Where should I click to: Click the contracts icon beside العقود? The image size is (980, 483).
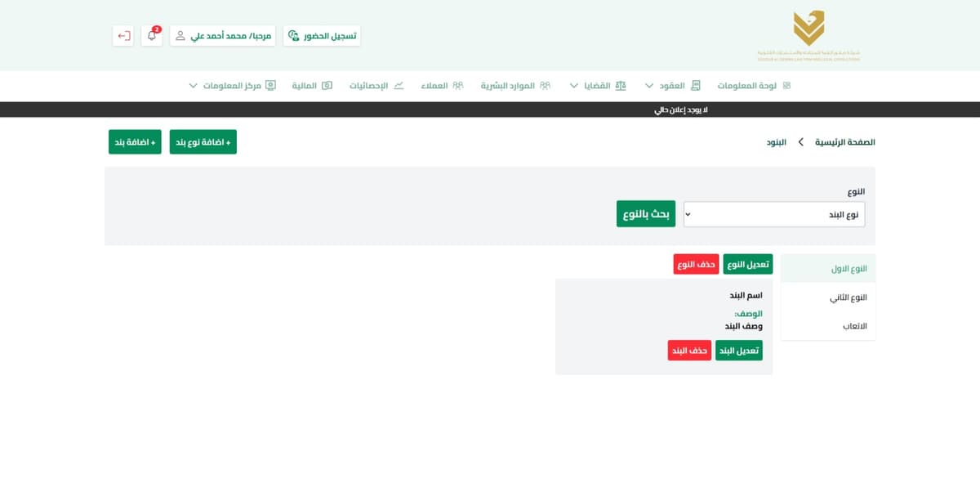pyautogui.click(x=696, y=85)
